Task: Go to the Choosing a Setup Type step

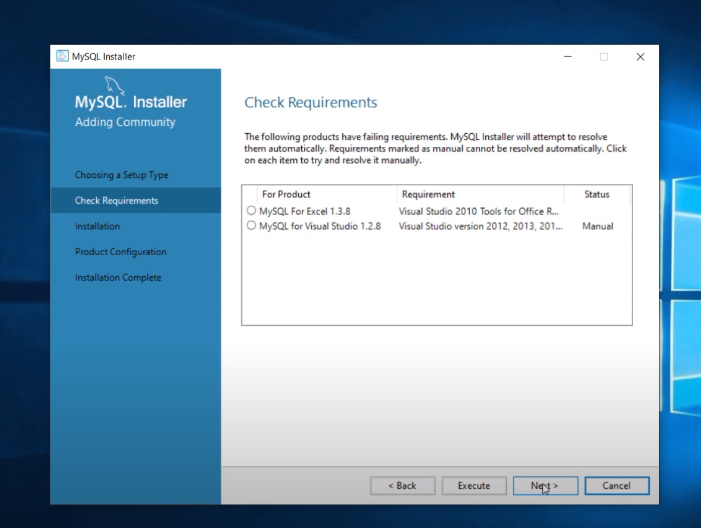Action: (122, 175)
